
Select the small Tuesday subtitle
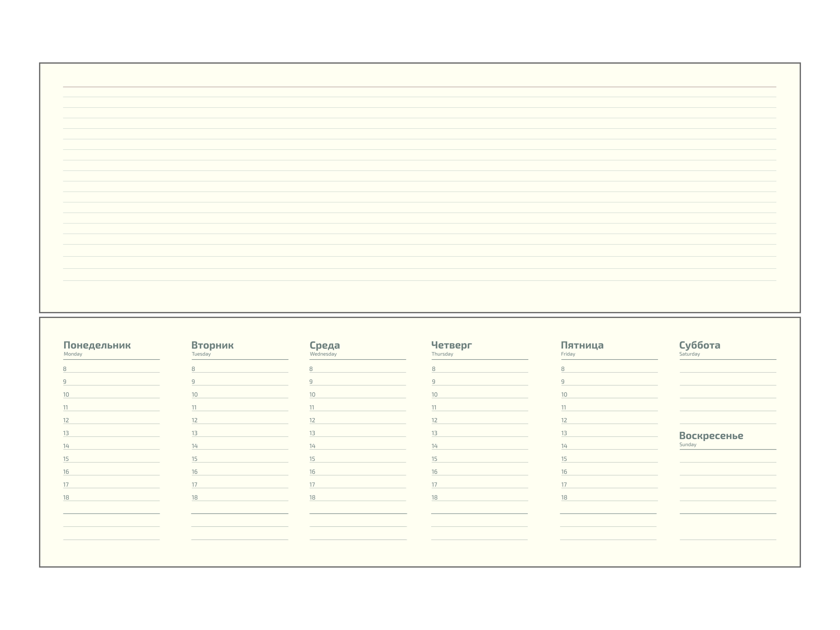[201, 354]
